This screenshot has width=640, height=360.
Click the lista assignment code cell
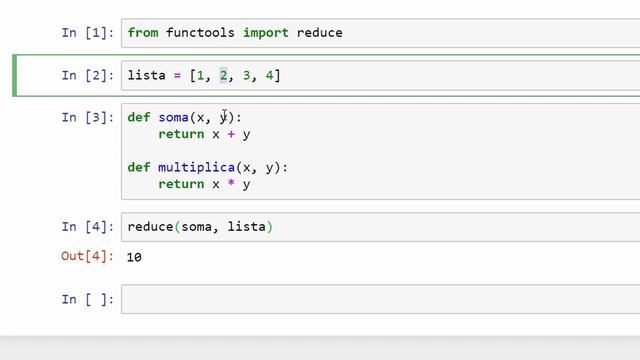click(380, 76)
